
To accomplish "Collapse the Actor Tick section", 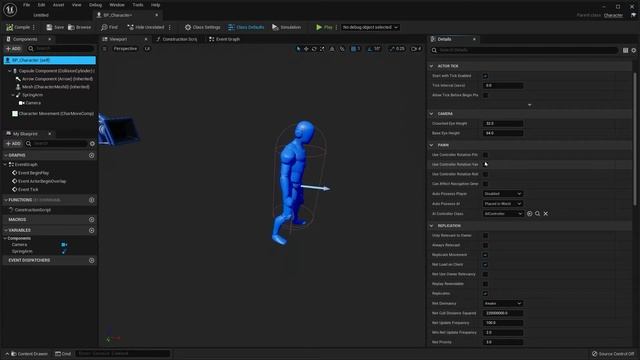I will tap(431, 66).
